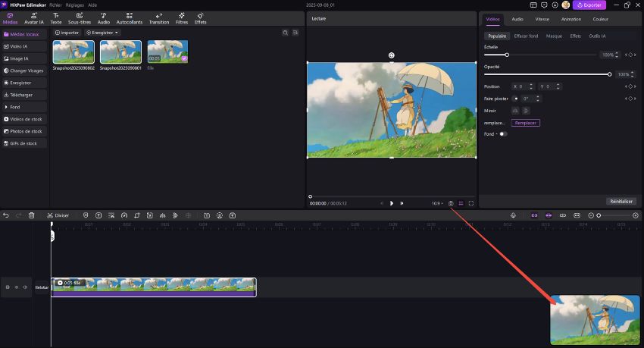The width and height of the screenshot is (644, 348).
Task: Switch to the Animation tab
Action: pyautogui.click(x=571, y=19)
